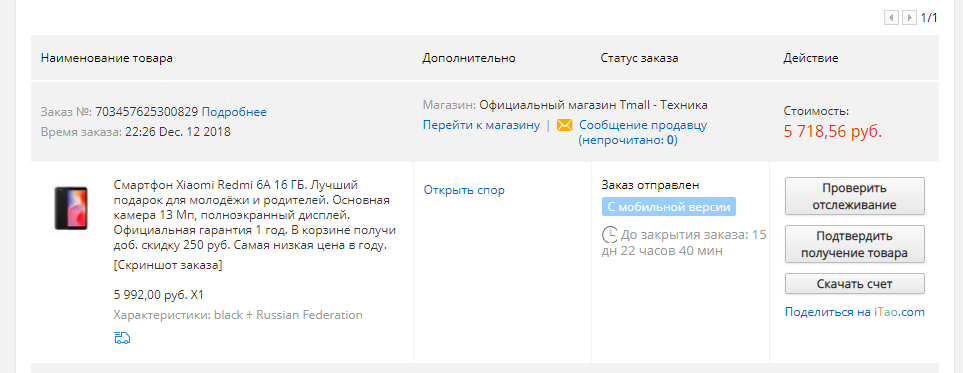Click the До закрытия заказа countdown text

684,243
